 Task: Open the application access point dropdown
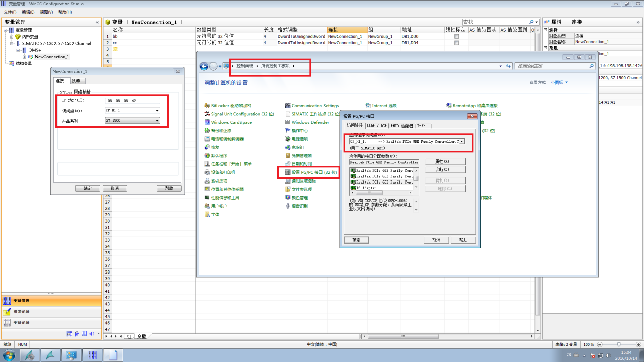click(x=462, y=142)
